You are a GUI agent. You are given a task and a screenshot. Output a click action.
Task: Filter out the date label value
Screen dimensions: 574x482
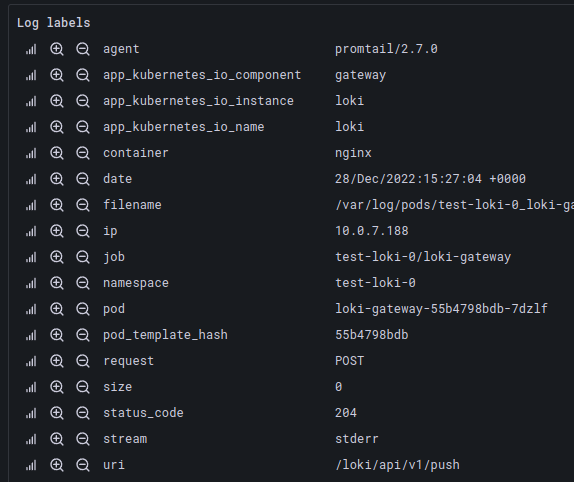coord(83,179)
